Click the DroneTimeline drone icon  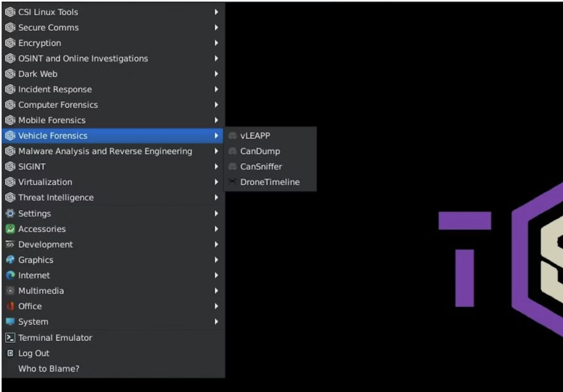tap(233, 182)
